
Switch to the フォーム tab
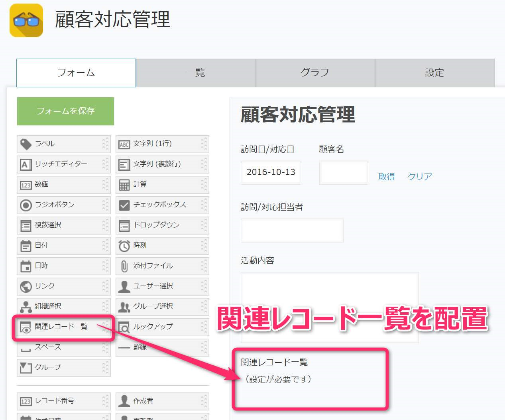(76, 73)
